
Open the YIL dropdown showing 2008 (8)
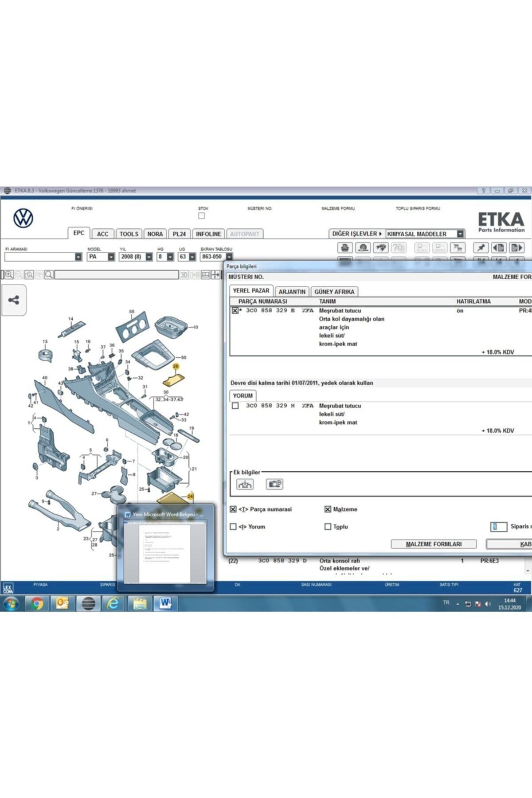coord(149,257)
